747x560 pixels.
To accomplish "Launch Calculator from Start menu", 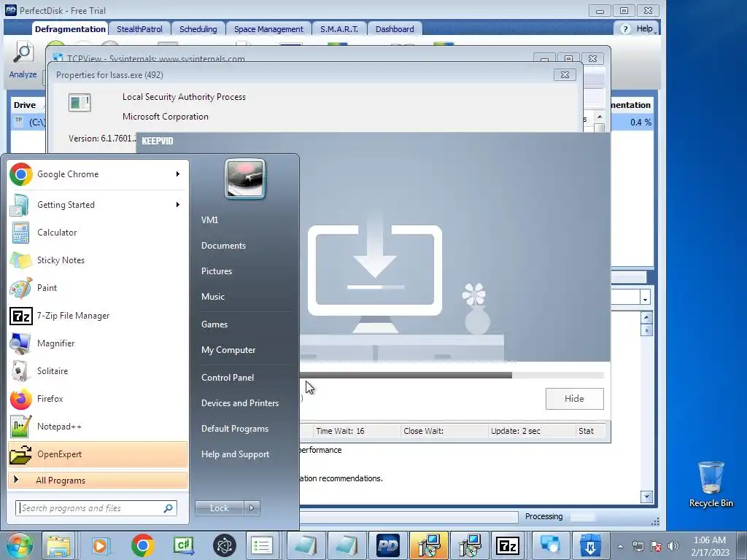I will pyautogui.click(x=98, y=233).
